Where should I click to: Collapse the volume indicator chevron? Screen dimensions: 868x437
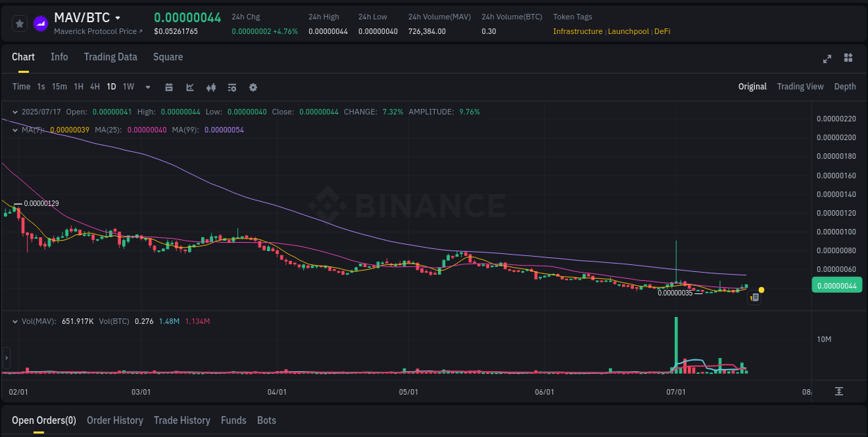pyautogui.click(x=15, y=321)
